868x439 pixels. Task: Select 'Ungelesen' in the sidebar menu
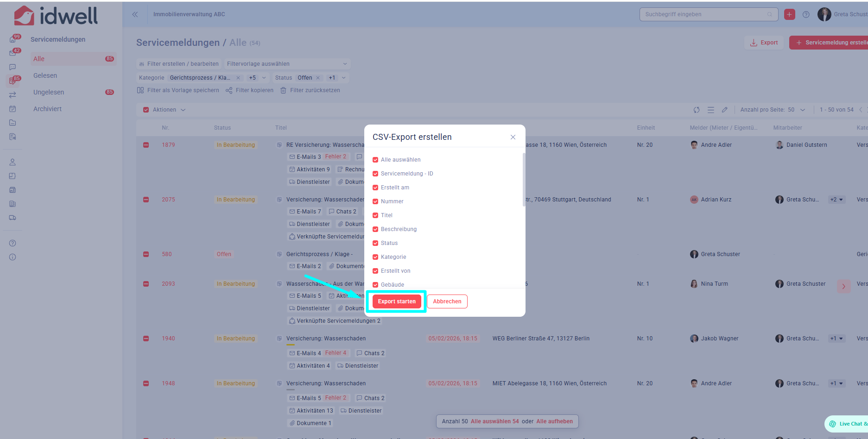49,92
